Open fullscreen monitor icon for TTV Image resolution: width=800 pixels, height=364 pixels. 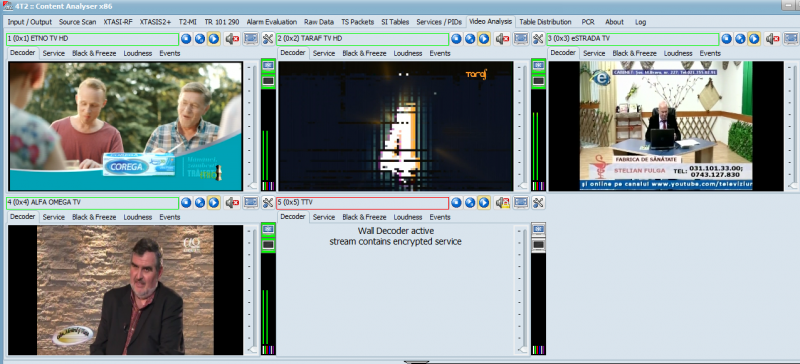point(521,203)
